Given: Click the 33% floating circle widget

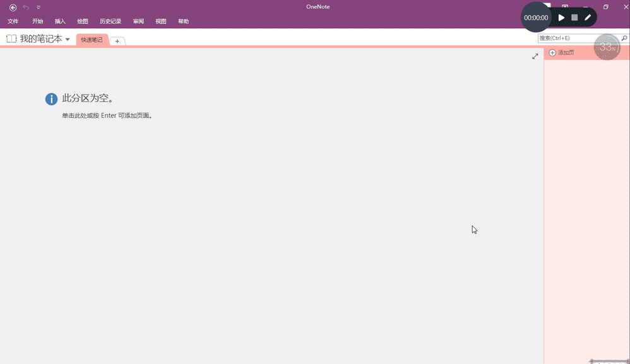Looking at the screenshot, I should [607, 47].
